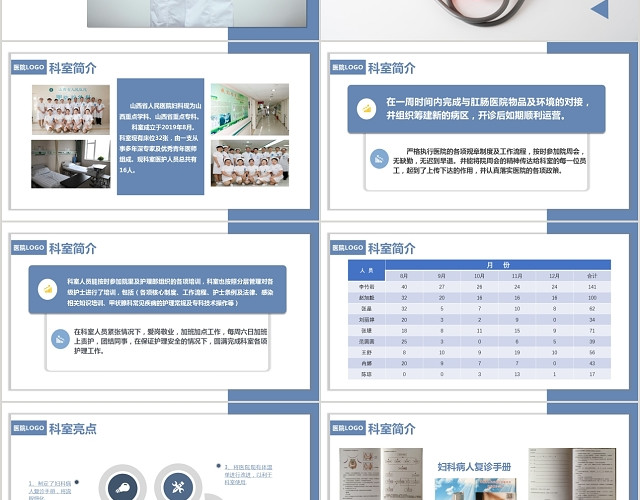
Task: Click the yellow icon beside 在一周时间内完成 banner
Action: (366, 109)
